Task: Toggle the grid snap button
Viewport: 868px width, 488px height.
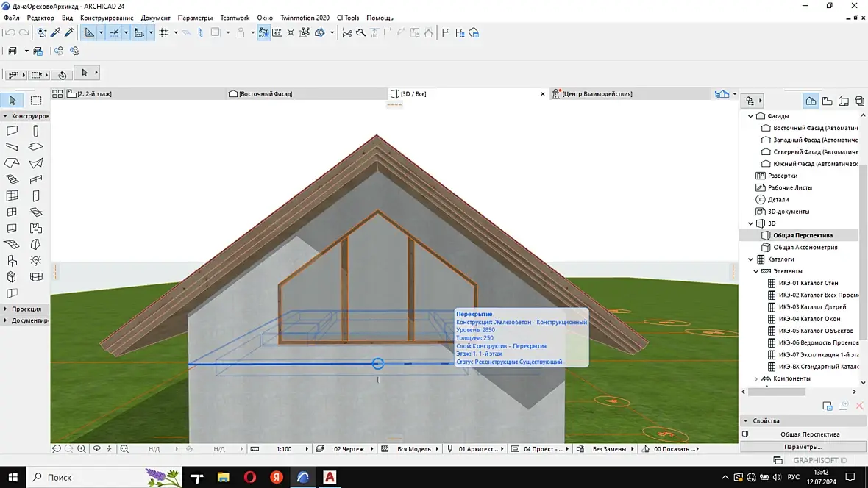Action: pos(163,33)
